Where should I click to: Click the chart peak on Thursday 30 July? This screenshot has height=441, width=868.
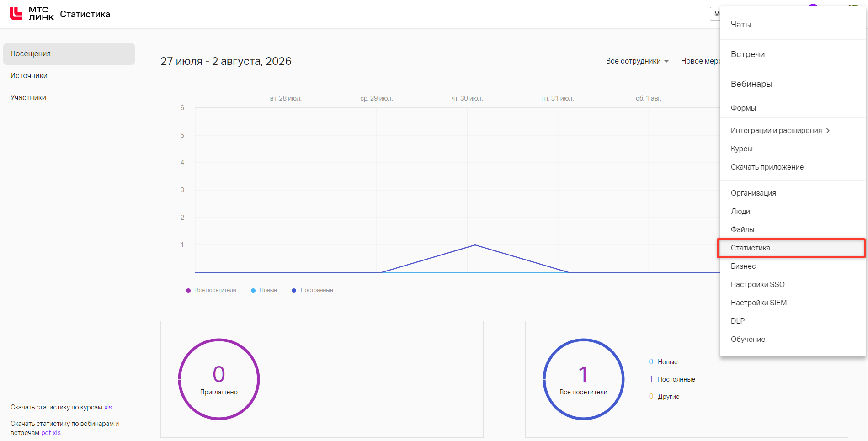(x=475, y=245)
